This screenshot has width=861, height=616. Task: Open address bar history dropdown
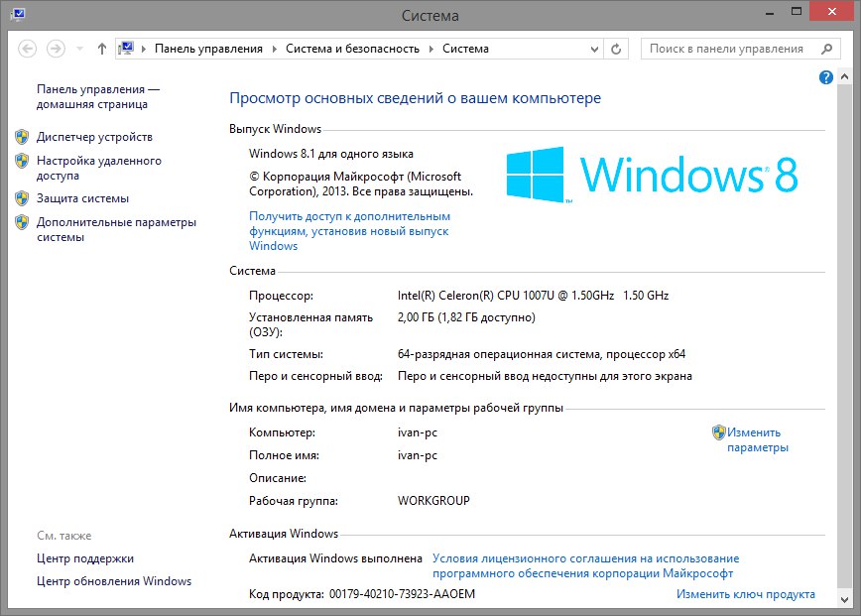[x=594, y=49]
